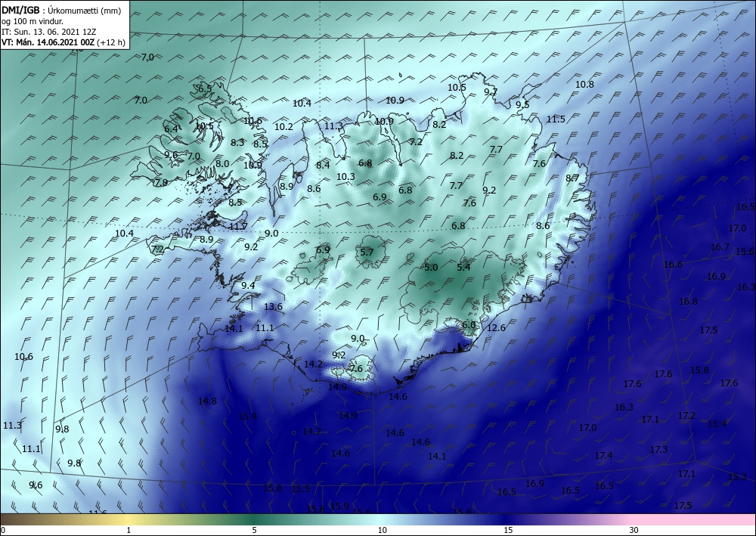Click the 5.7 value on the glacier
This screenshot has width=756, height=536.
(367, 252)
